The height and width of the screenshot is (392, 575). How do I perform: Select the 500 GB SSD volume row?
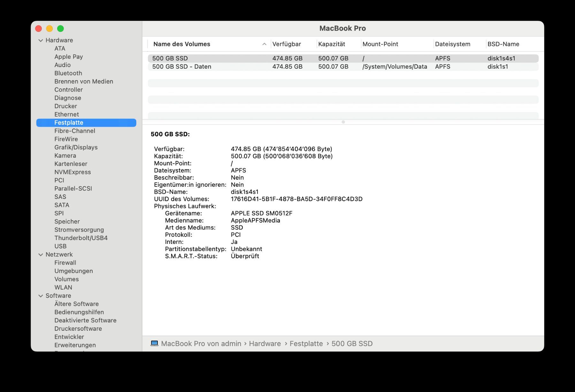point(343,58)
